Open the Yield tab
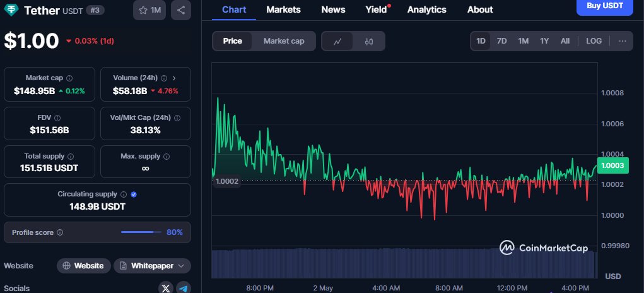Viewport: 644px width, 293px height. (377, 9)
